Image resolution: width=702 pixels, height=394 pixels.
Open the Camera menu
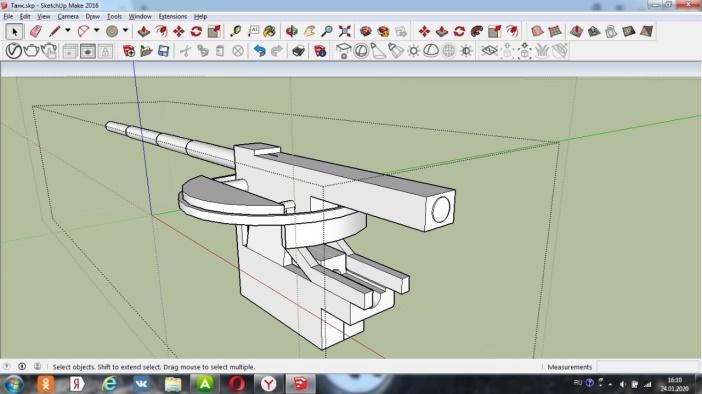point(68,17)
